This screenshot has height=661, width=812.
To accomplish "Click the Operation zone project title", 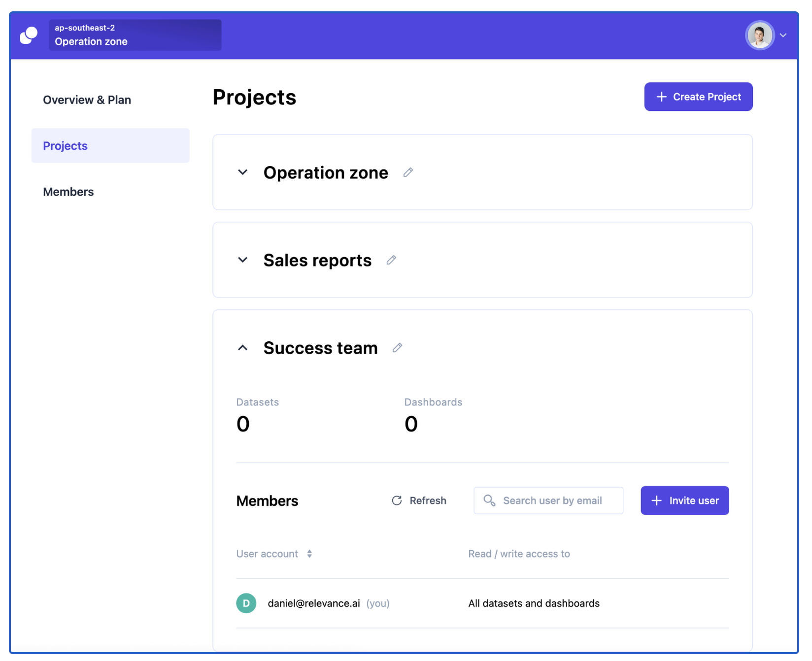I will tap(326, 173).
